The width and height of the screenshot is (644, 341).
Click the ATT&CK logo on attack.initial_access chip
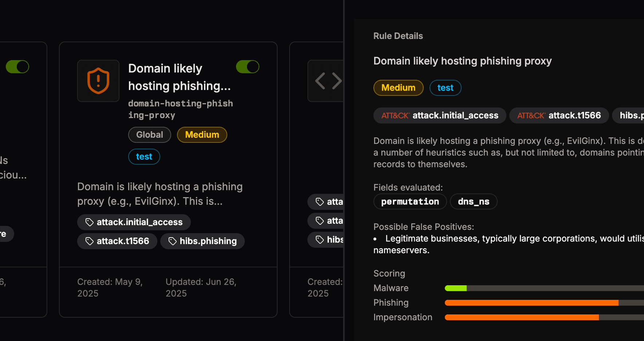coord(395,116)
